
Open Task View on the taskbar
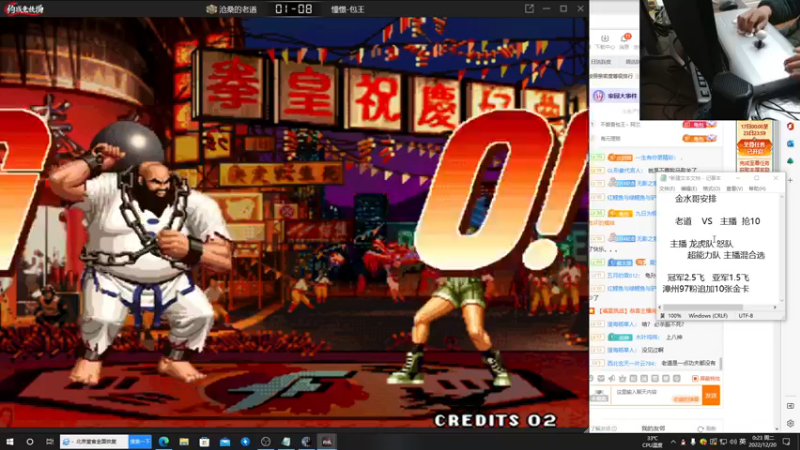point(49,441)
